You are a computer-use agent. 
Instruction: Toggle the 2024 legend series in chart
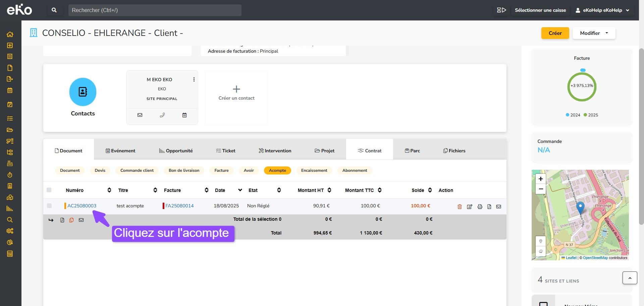click(x=573, y=115)
